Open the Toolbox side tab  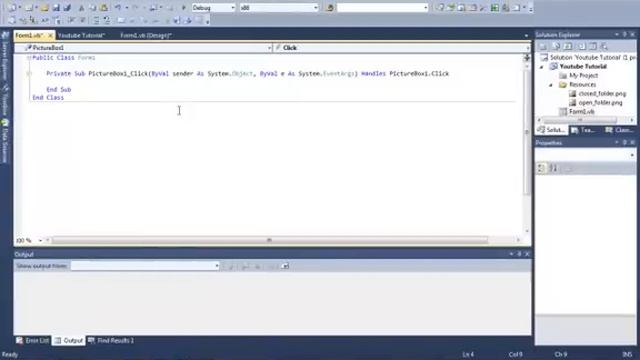point(5,101)
